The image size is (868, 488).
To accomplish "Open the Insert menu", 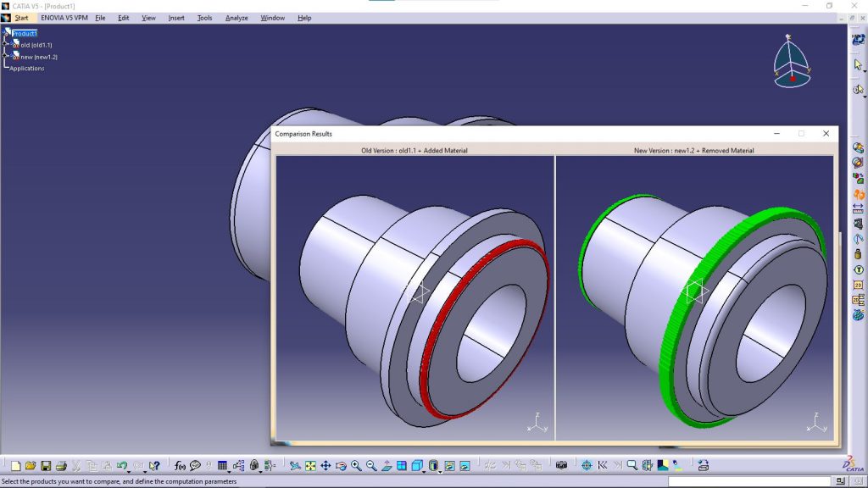I will (176, 18).
